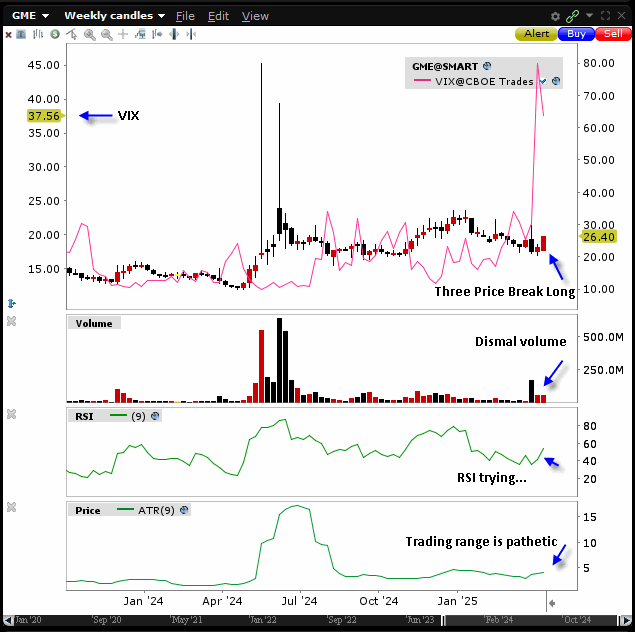635x632 pixels.
Task: Click the expand bar spacing icon
Action: pyautogui.click(x=174, y=34)
